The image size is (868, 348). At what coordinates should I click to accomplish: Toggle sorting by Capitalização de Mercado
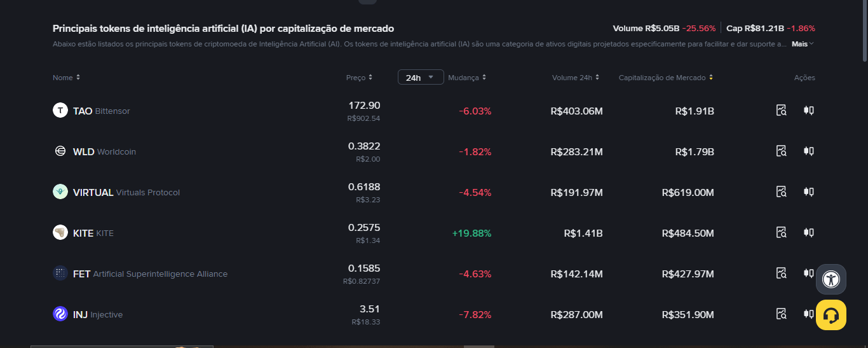[x=665, y=78]
